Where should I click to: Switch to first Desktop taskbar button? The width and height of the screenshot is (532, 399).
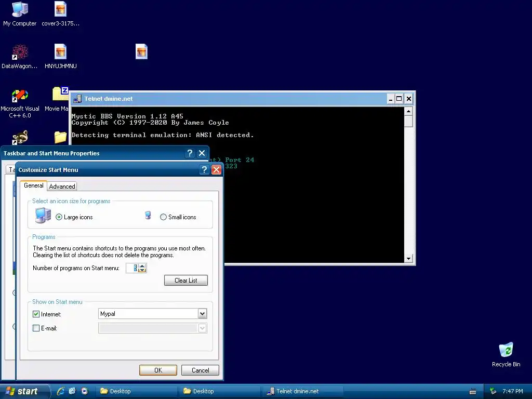click(137, 391)
